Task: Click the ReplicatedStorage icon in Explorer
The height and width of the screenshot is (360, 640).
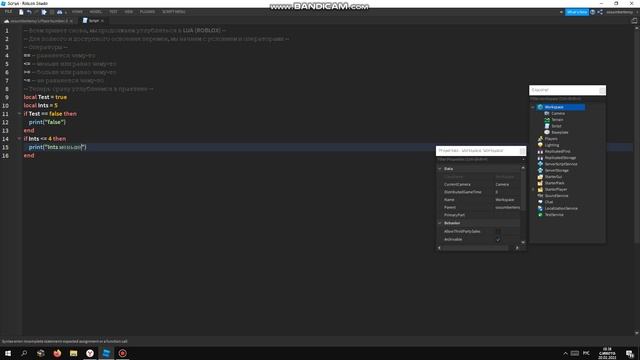Action: coord(540,158)
